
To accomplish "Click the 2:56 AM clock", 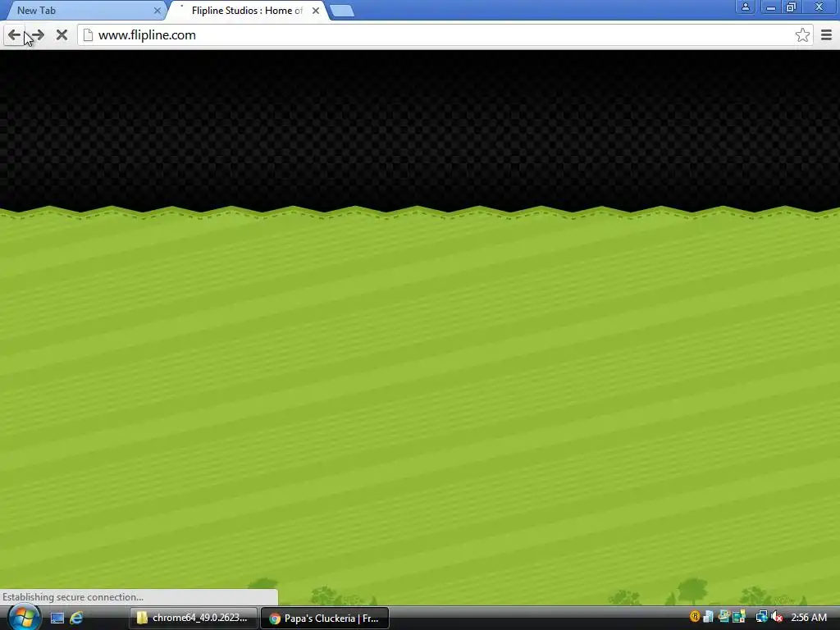I will point(808,618).
